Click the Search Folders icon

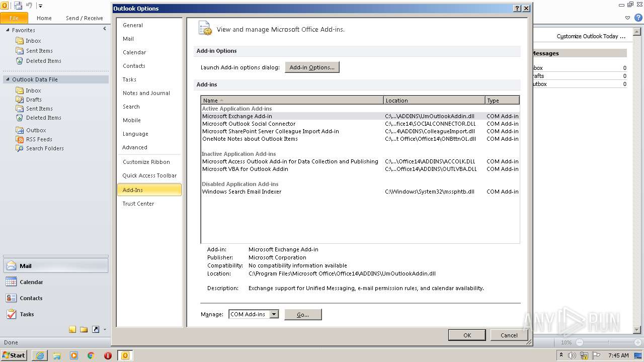20,148
